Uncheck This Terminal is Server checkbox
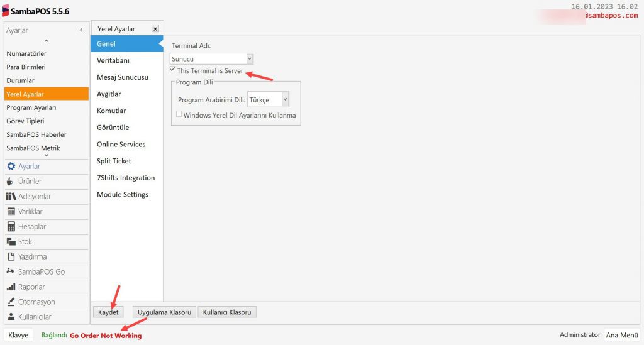Viewport: 644px width, 345px height. click(173, 70)
